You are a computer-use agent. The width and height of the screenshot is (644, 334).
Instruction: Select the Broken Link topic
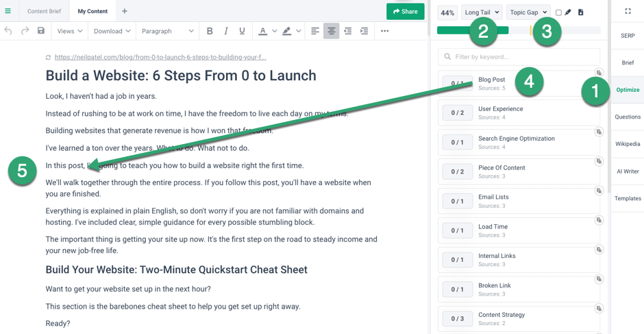[519, 289]
